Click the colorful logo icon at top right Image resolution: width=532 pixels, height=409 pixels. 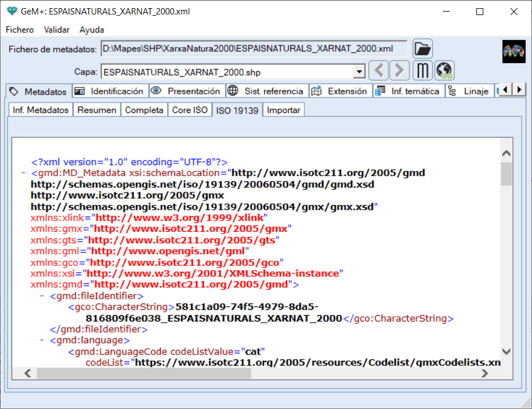[x=513, y=52]
